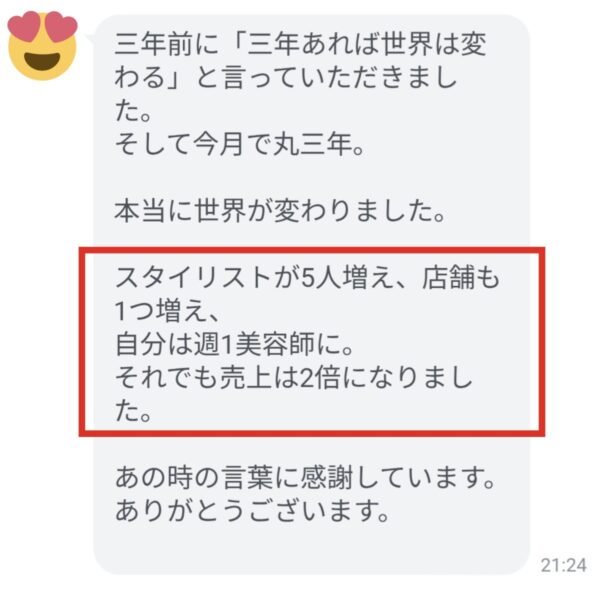Click the emoji's open smiling mouth
Screen dimensions: 600x600
(42, 61)
